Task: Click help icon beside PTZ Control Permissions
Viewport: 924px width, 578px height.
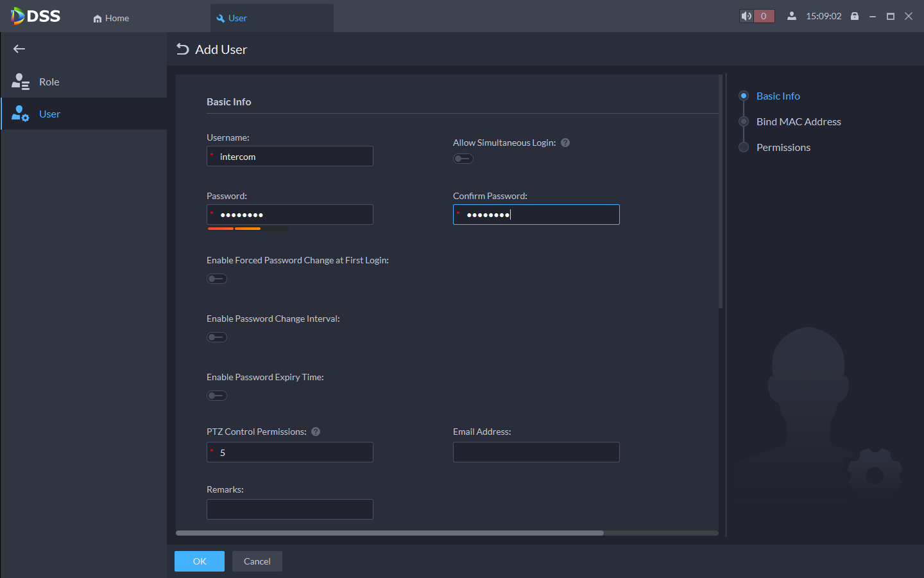Action: pos(316,432)
